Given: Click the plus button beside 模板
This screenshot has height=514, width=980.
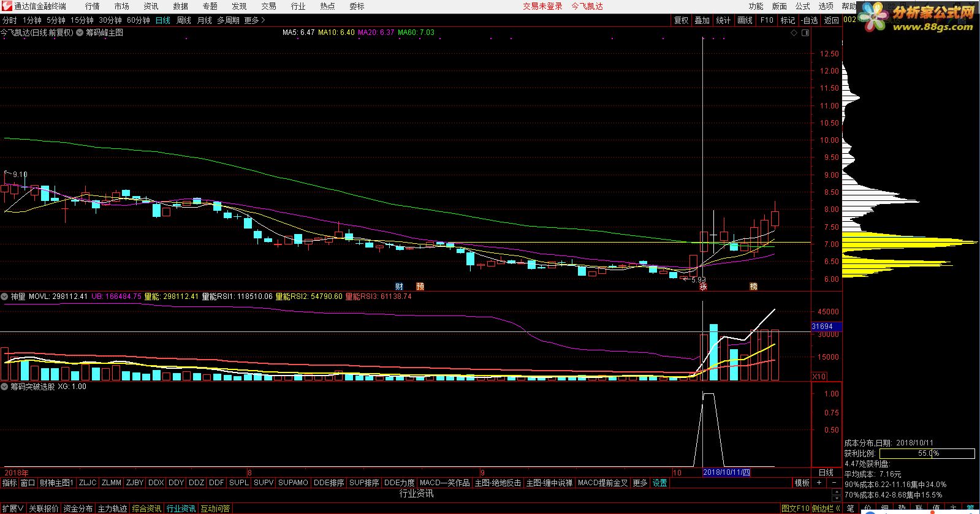Looking at the screenshot, I should point(819,483).
